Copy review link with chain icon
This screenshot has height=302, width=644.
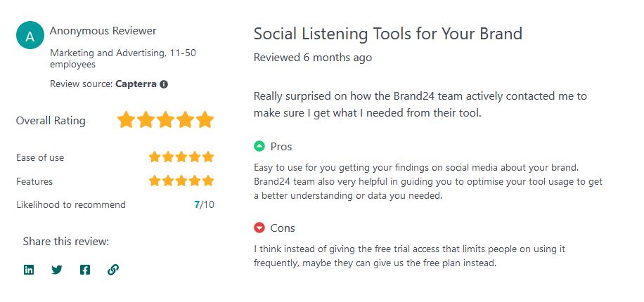point(113,270)
